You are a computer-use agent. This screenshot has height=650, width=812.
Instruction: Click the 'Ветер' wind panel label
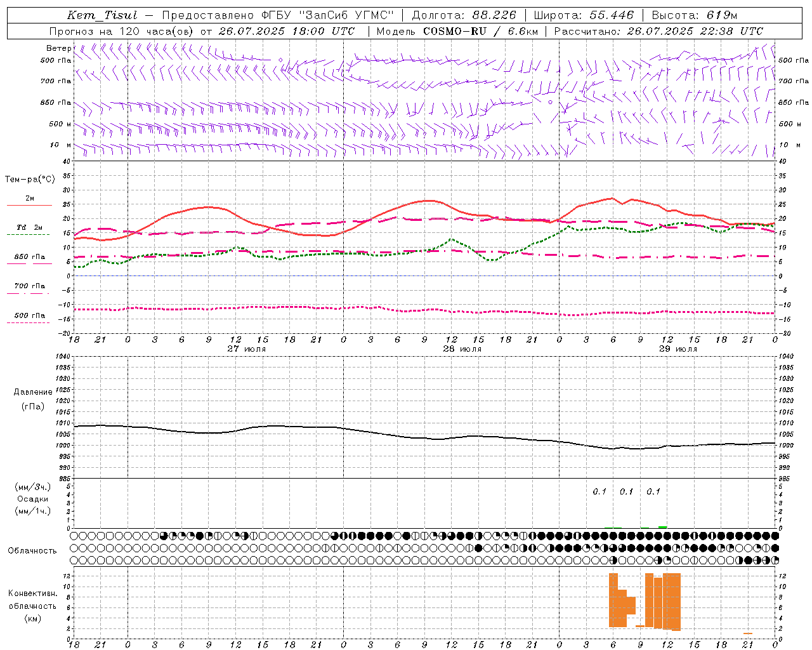[x=59, y=48]
